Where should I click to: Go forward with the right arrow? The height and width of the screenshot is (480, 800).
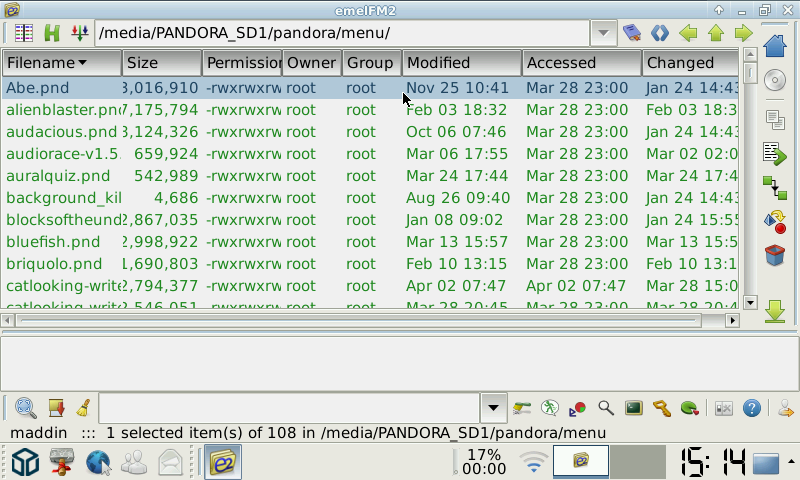[x=743, y=33]
